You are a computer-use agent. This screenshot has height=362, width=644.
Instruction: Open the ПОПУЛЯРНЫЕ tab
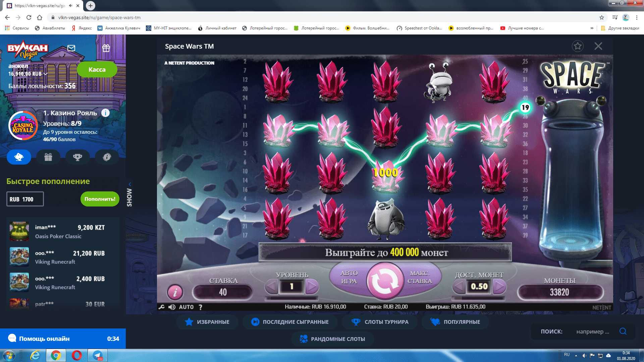(x=455, y=322)
